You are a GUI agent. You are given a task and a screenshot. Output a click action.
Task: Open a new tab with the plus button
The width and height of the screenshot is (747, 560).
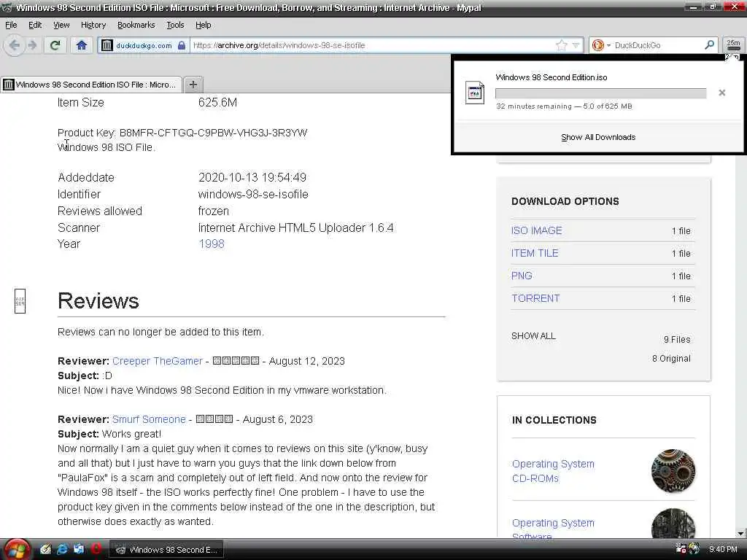[193, 85]
